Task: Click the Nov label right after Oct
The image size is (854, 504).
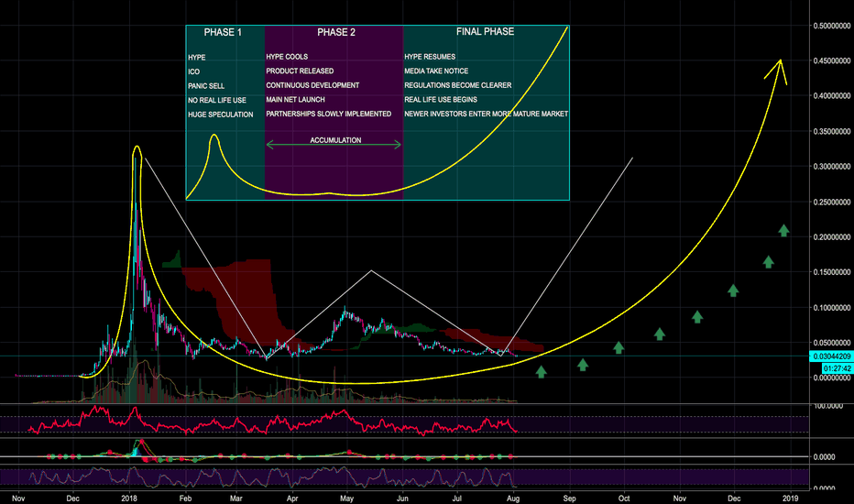Action: 679,498
